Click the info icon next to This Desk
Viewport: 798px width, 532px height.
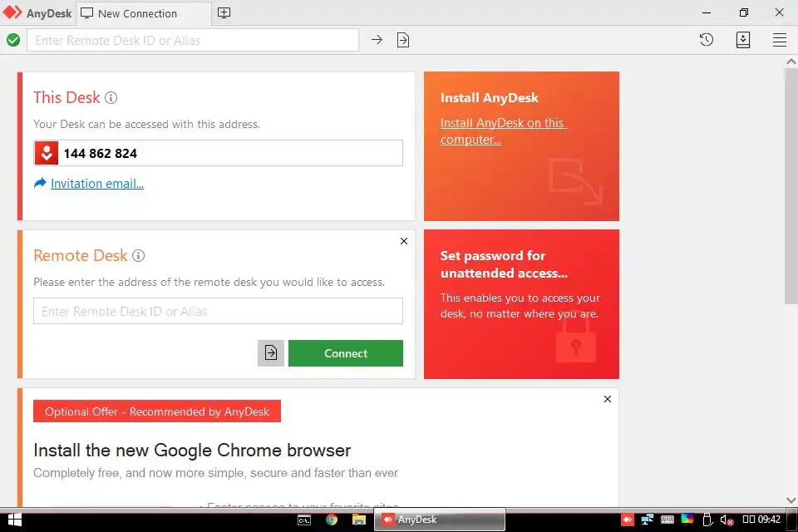click(111, 98)
